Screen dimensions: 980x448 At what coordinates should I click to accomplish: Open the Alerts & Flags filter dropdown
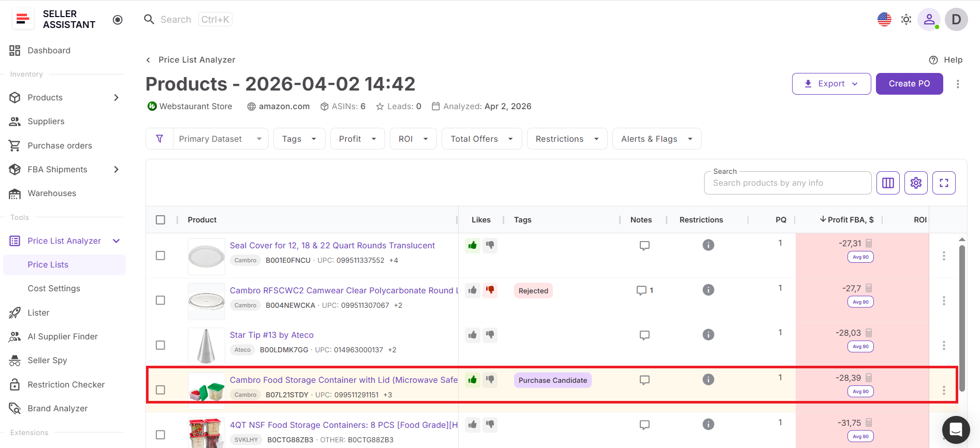656,139
